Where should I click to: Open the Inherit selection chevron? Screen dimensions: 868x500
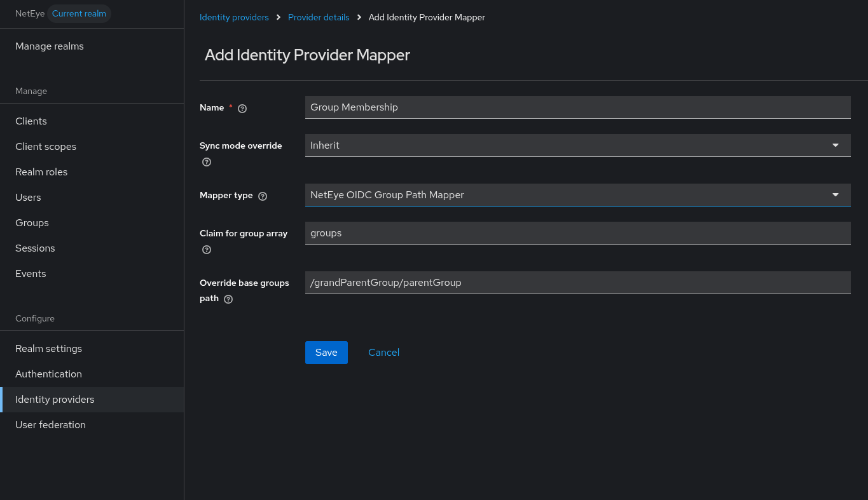(835, 145)
